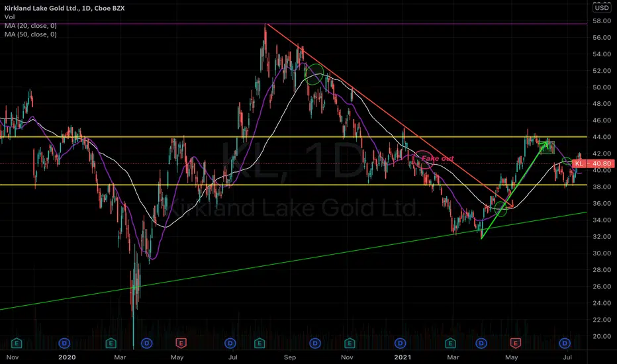This screenshot has height=364, width=617.
Task: Click the 30.00 price axis label
Action: click(x=602, y=253)
